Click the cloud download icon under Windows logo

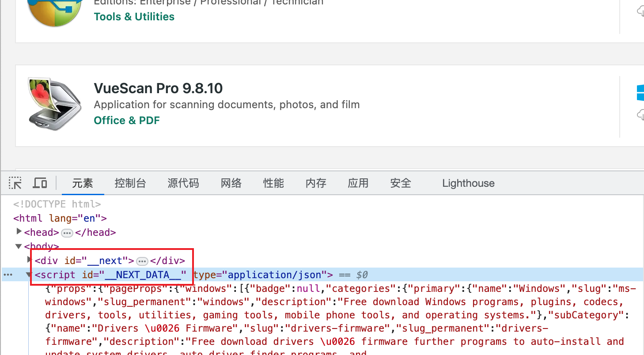(x=640, y=115)
